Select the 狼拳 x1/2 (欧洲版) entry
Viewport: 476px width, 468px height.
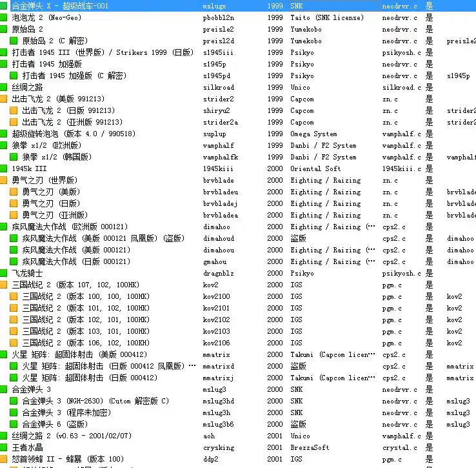[x=46, y=145]
